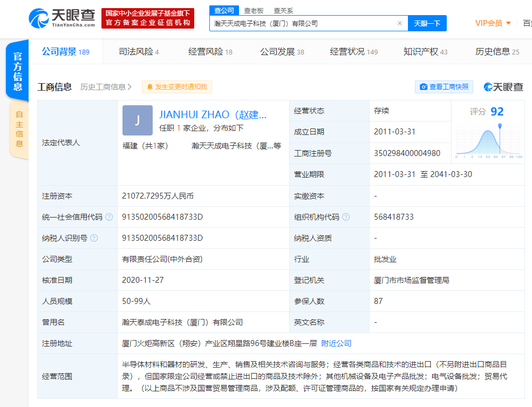Click 福建（共1家） region text
This screenshot has height=407, width=532.
pyautogui.click(x=145, y=146)
